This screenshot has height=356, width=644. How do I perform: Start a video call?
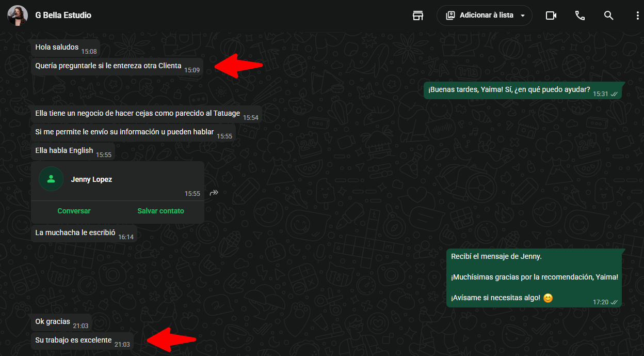coord(551,16)
